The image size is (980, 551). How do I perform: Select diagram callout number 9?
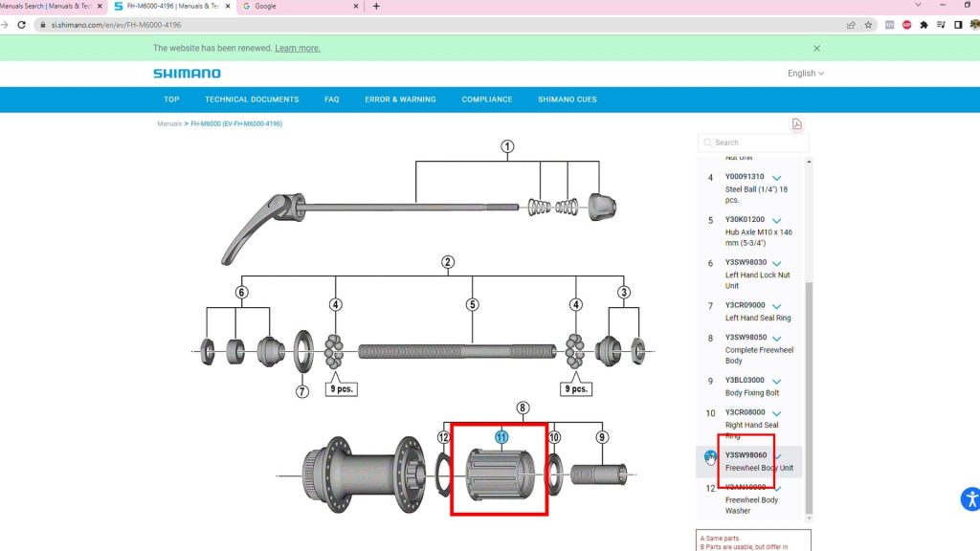[602, 438]
